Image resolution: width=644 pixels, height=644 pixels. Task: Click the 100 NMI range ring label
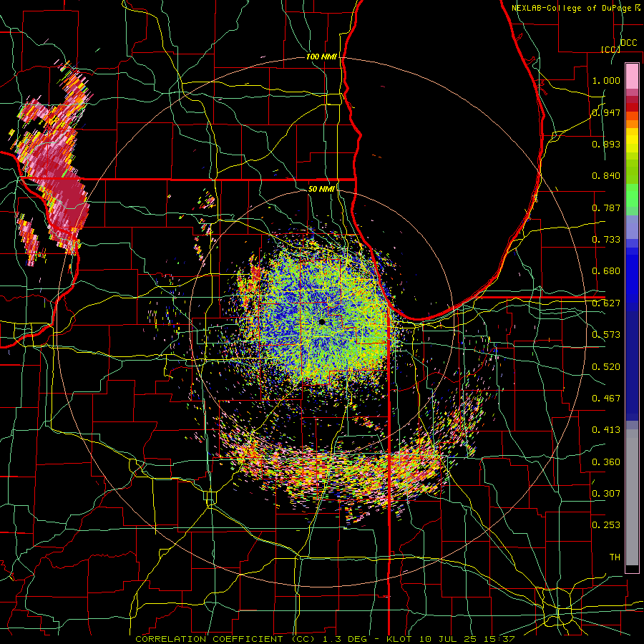321,57
